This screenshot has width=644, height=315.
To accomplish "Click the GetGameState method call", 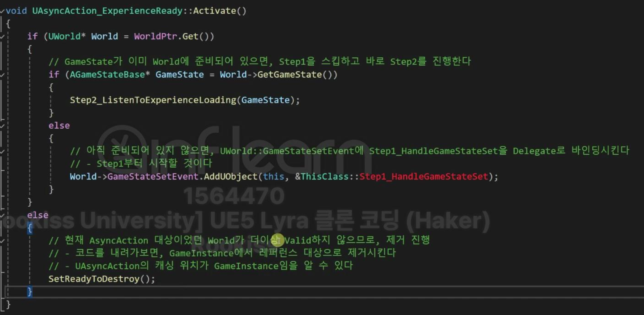I will coord(289,75).
